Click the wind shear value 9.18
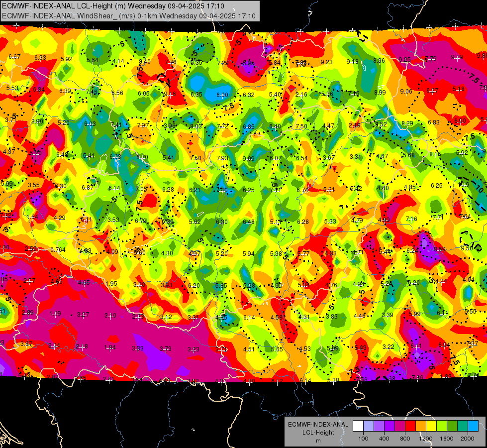The image size is (487, 448). pos(353,62)
